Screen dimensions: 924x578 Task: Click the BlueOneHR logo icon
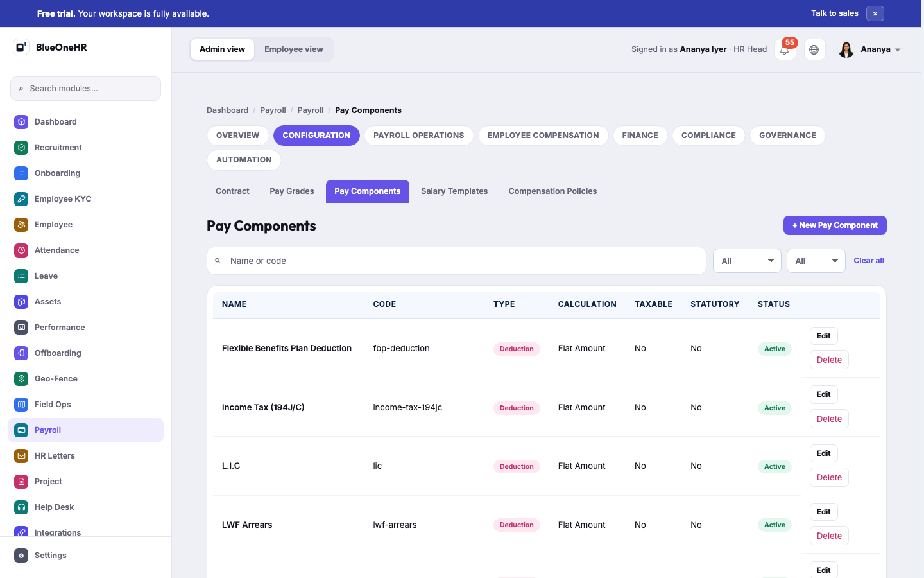[21, 47]
